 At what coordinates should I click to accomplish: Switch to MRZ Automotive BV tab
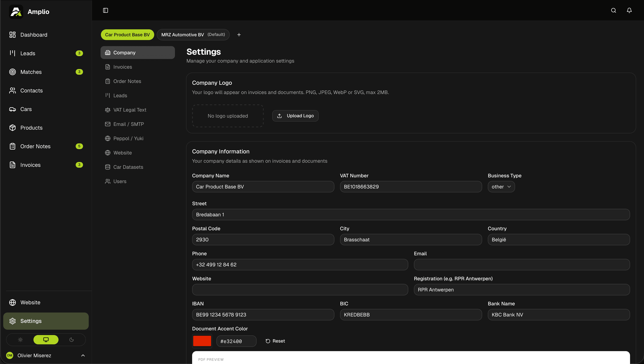[193, 35]
